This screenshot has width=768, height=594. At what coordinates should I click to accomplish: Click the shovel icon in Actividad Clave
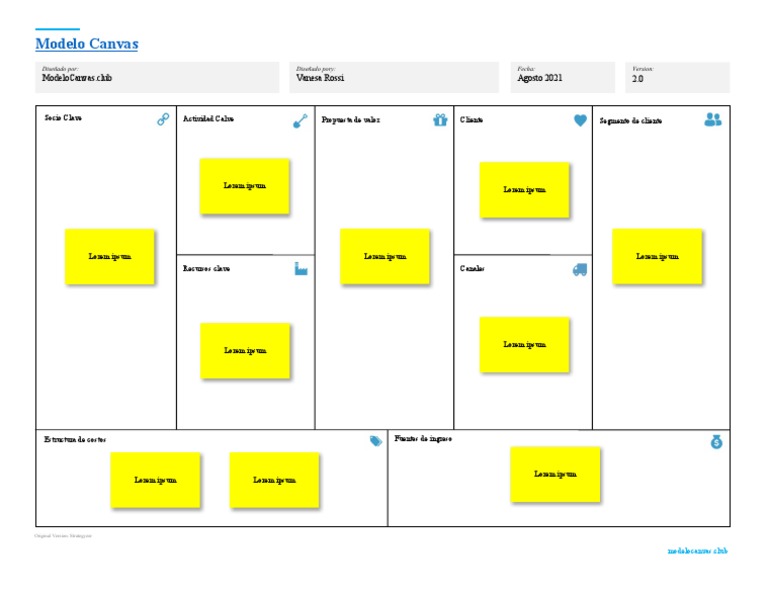[x=300, y=121]
